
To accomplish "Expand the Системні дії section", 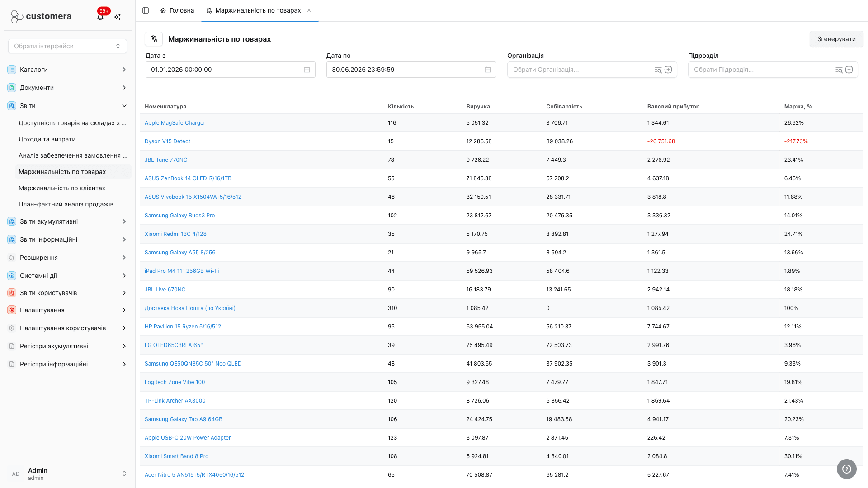I will (x=124, y=276).
